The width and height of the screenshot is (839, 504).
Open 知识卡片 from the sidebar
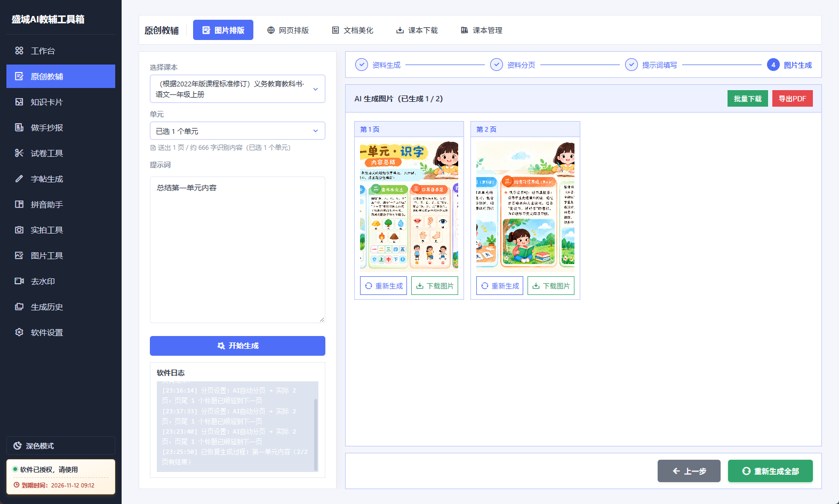point(61,102)
